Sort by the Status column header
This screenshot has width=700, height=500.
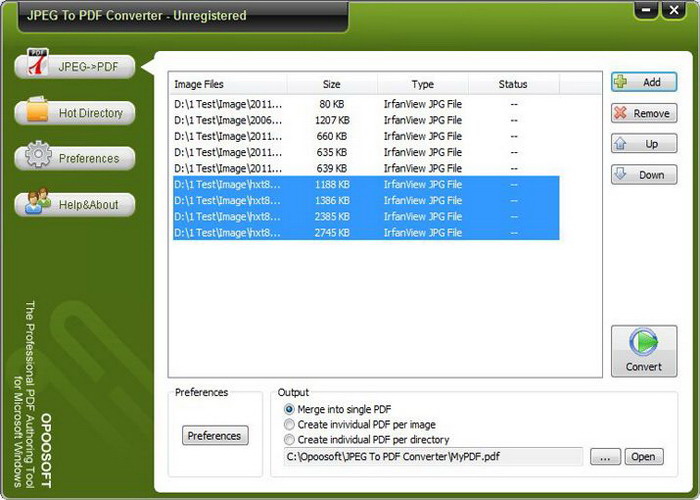(513, 84)
